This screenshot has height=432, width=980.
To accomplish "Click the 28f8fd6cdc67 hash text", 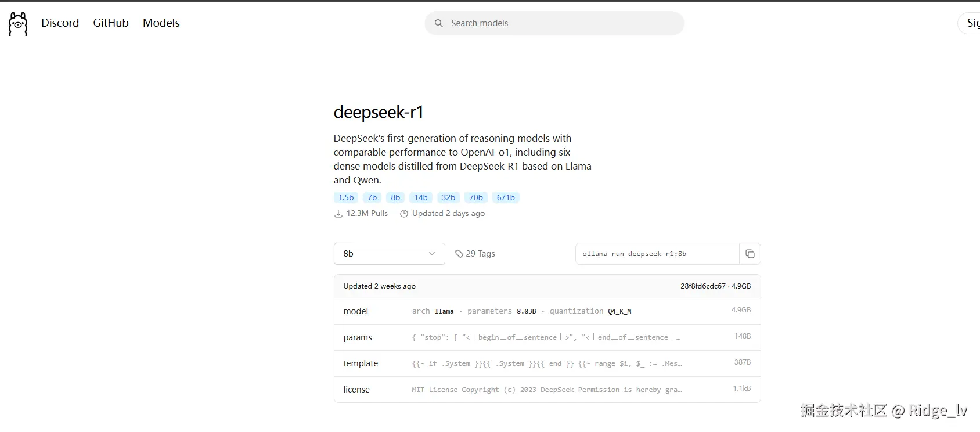I will click(703, 286).
